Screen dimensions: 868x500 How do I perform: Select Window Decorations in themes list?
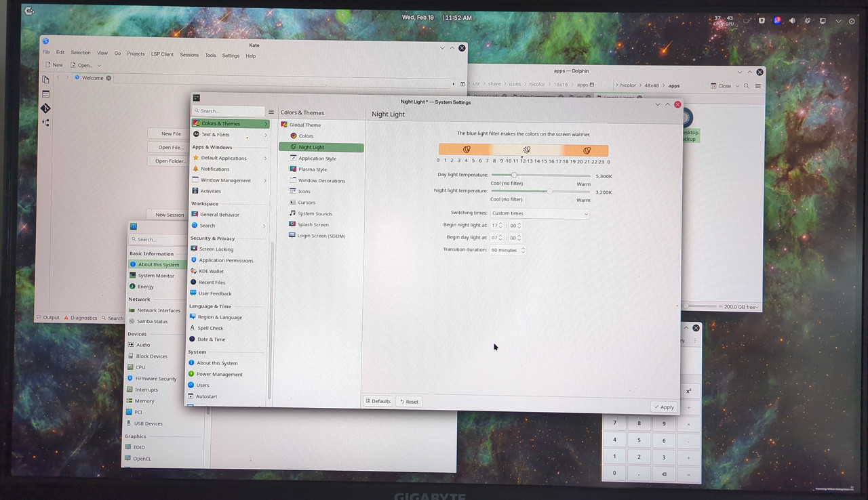(321, 180)
